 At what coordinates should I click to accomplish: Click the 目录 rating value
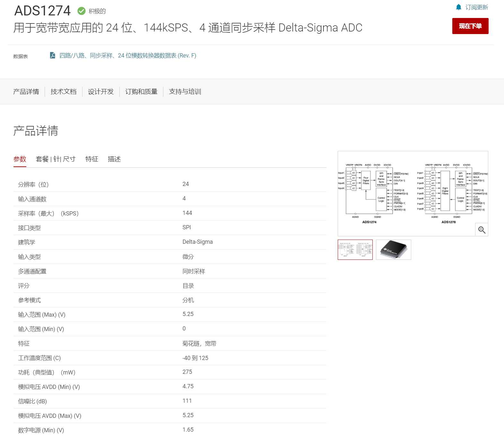point(188,286)
